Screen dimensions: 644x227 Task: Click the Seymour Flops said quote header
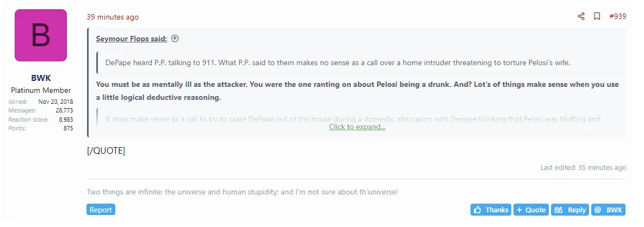(x=132, y=39)
